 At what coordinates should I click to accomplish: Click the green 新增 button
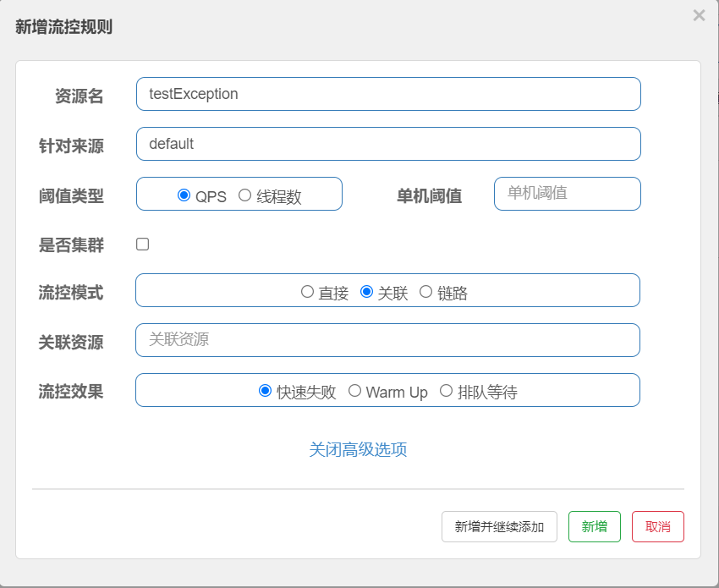tap(595, 526)
